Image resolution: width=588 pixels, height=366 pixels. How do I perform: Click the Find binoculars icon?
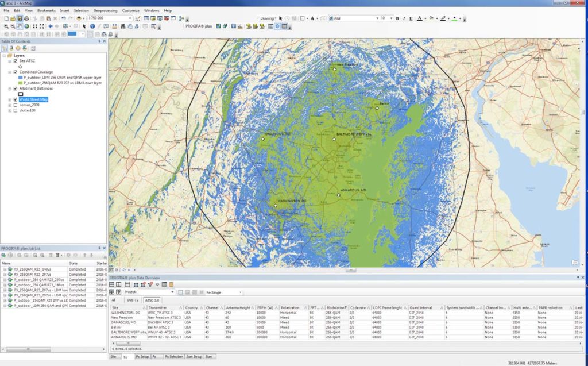(x=123, y=26)
